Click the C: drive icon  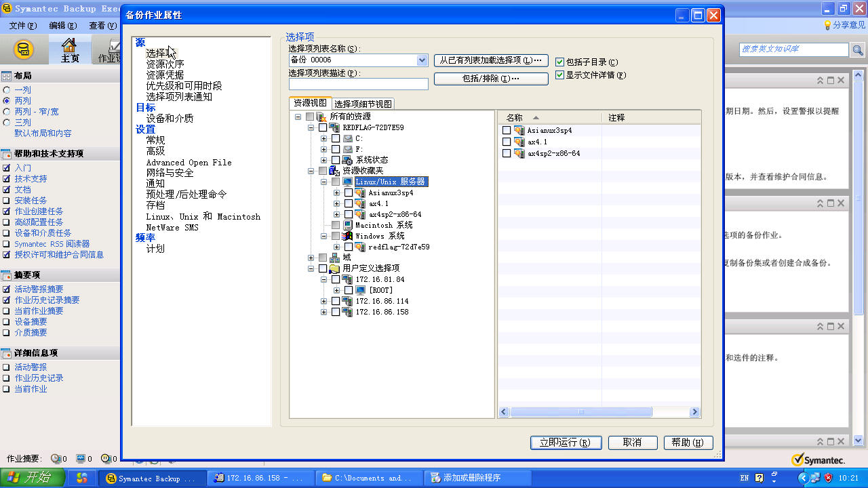(x=348, y=139)
